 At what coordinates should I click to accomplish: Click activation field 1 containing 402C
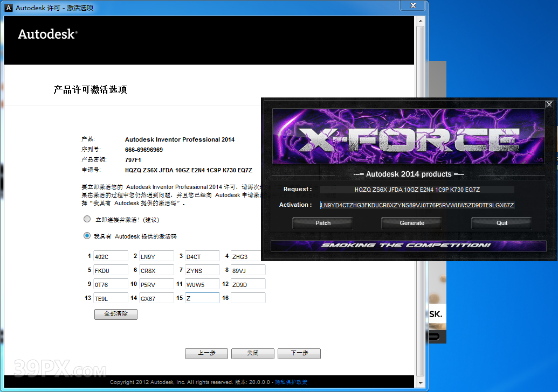click(111, 256)
